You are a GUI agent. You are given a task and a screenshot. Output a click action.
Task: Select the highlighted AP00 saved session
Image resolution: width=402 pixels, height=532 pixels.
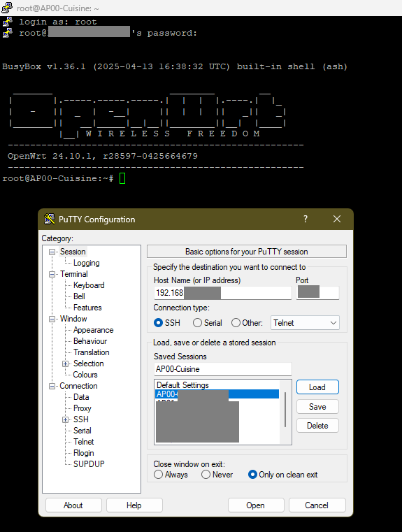pos(217,394)
